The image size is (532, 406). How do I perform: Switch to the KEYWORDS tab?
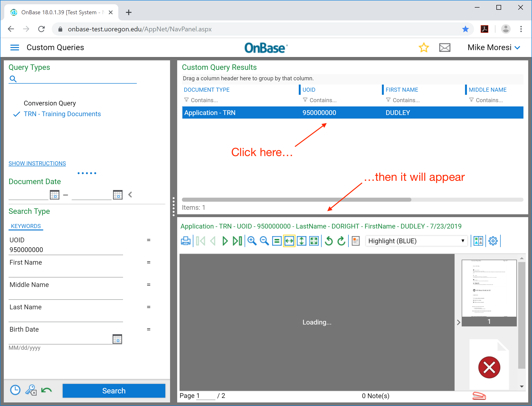tap(26, 226)
